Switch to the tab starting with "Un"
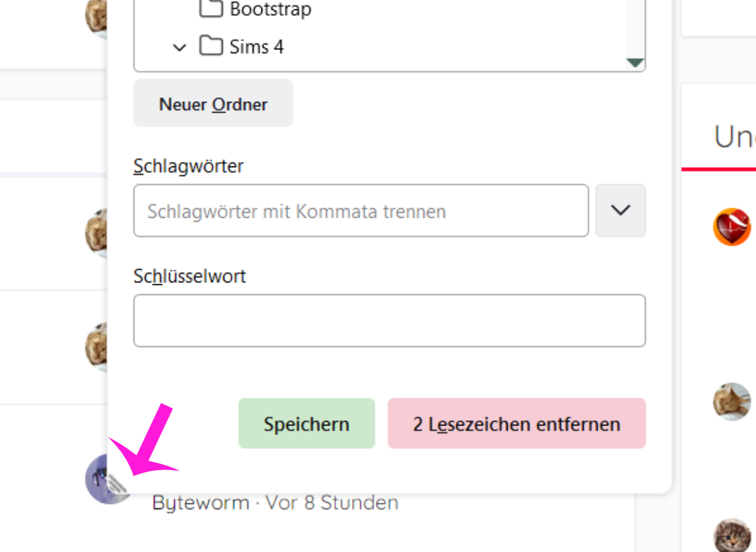Image resolution: width=756 pixels, height=552 pixels. tap(734, 137)
